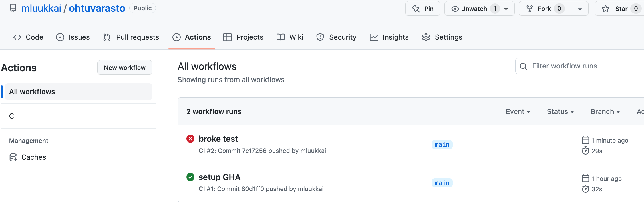
Task: Toggle Unwatch for this repository
Action: tap(470, 9)
